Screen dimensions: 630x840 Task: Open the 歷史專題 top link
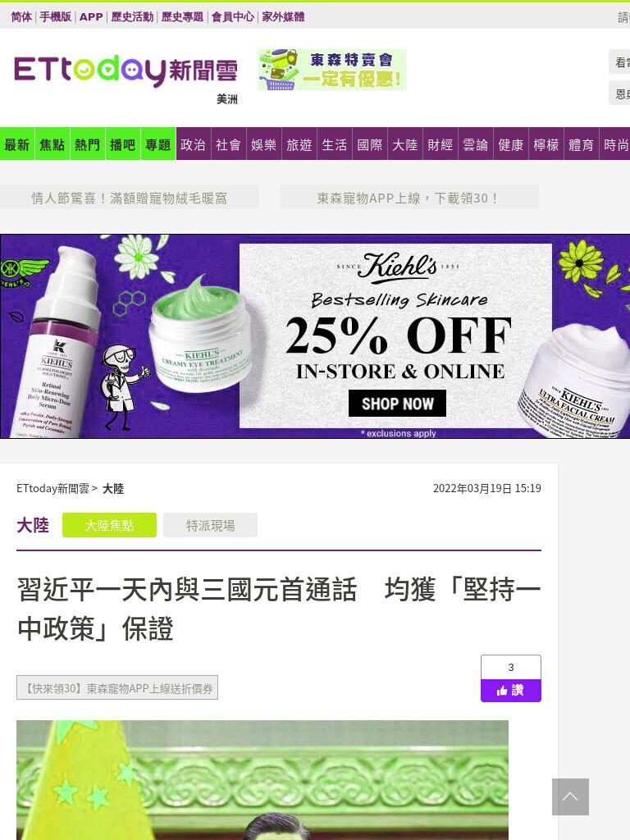(x=182, y=16)
